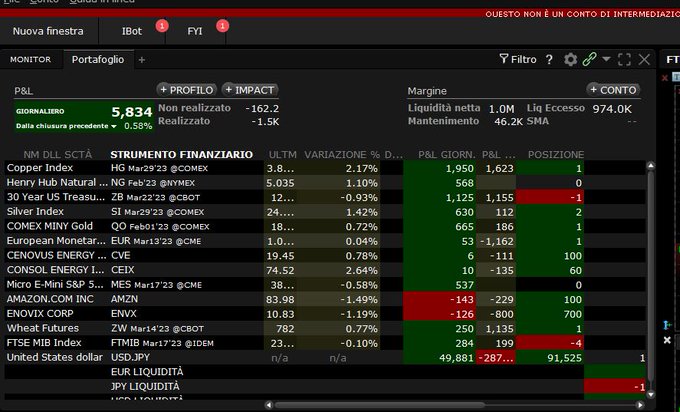The height and width of the screenshot is (412, 680).
Task: Open the dropdown arrow beside the link icon
Action: [x=606, y=59]
